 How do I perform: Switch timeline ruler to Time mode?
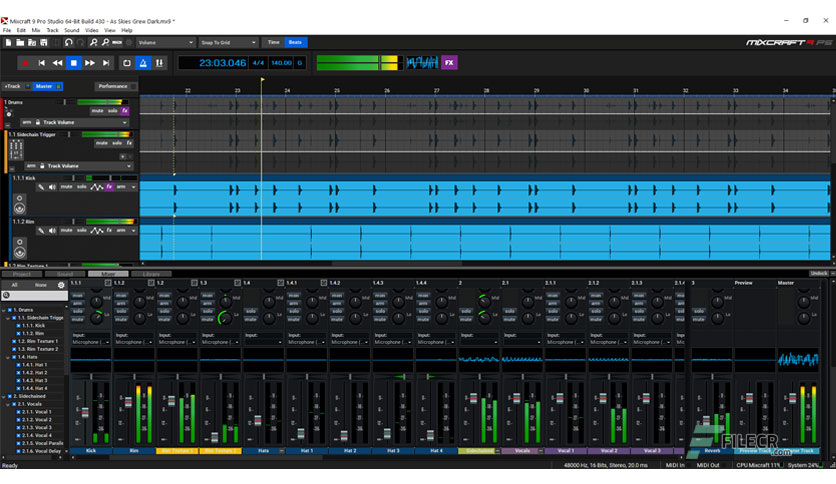(x=274, y=42)
